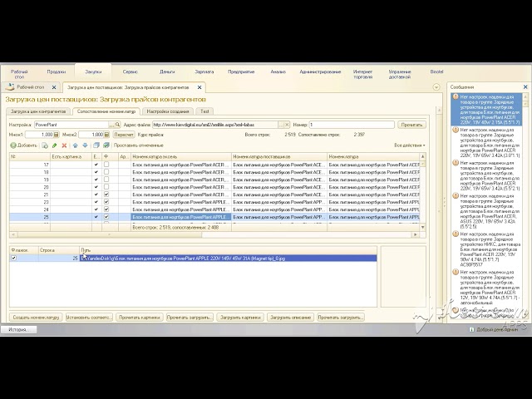Close the Сообщения panel
Screen dimensions: 532x399
click(x=525, y=86)
